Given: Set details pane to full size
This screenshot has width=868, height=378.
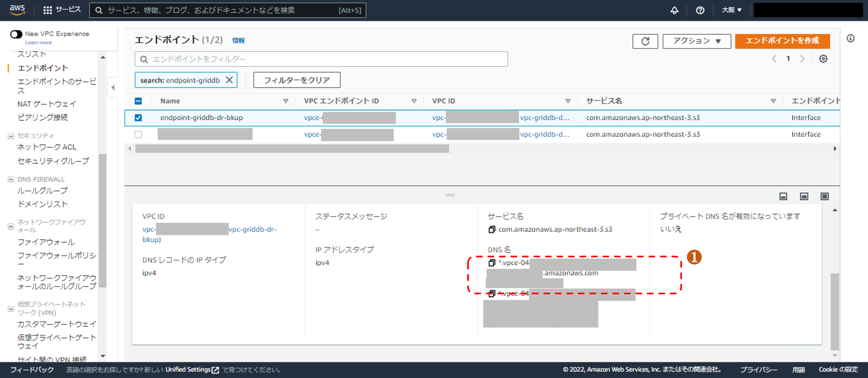Looking at the screenshot, I should click(824, 197).
